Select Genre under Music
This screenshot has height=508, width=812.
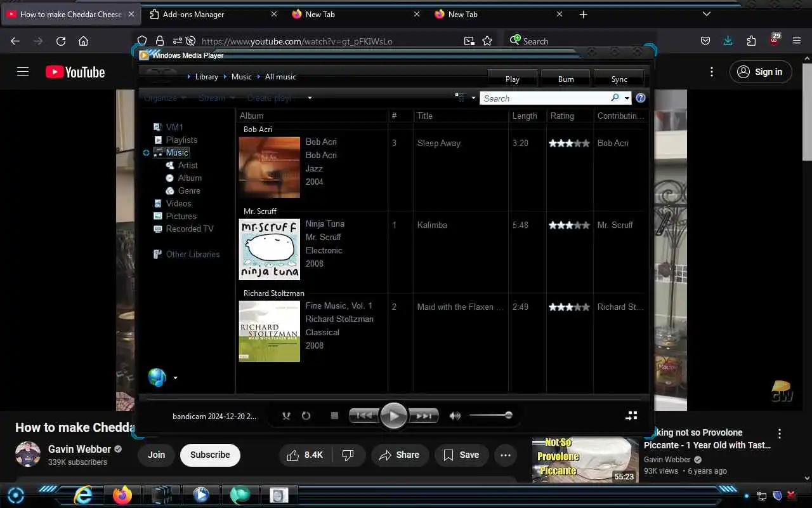pyautogui.click(x=189, y=190)
